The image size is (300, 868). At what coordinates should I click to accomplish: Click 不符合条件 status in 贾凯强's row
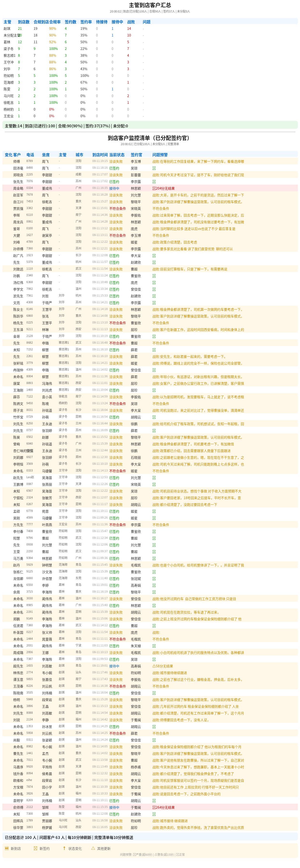(x=118, y=209)
